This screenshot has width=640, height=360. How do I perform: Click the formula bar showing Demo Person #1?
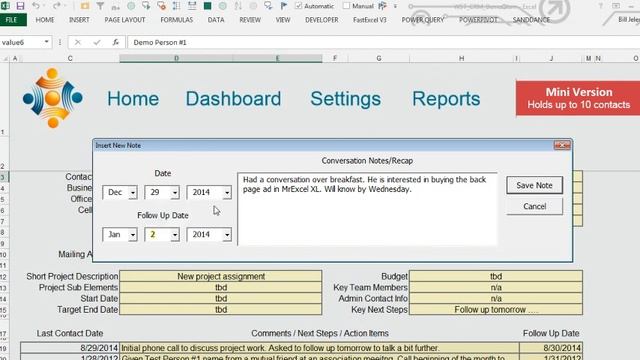384,42
